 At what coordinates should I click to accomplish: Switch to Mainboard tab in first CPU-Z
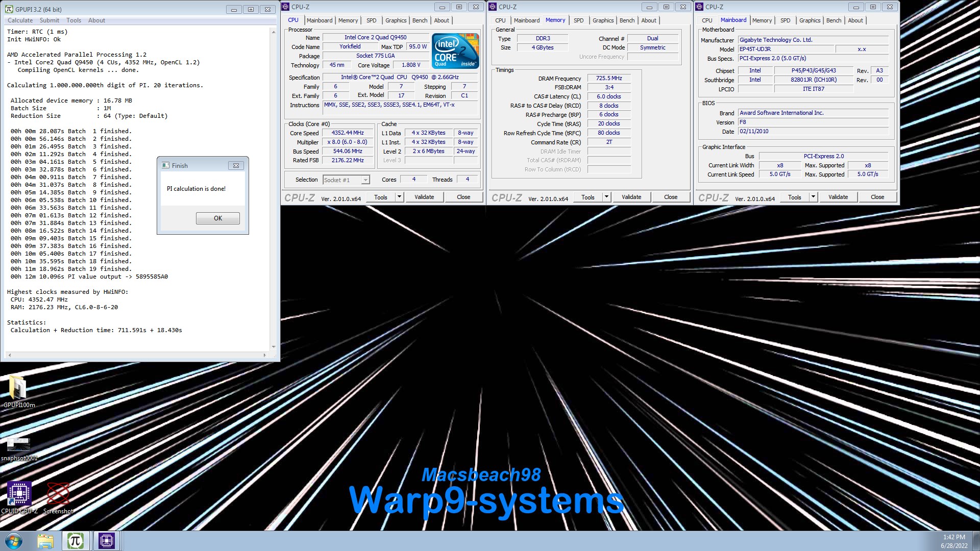(x=320, y=20)
